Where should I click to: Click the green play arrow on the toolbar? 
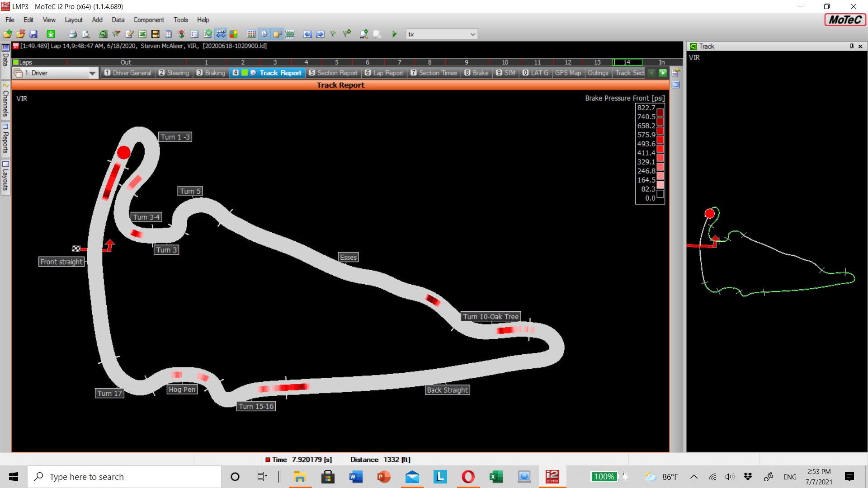(x=394, y=34)
